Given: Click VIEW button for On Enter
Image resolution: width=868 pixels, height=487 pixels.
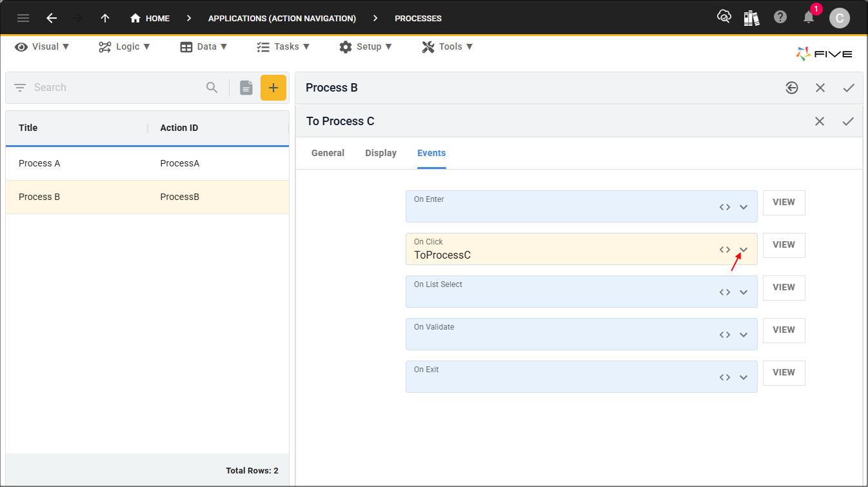Looking at the screenshot, I should click(x=784, y=203).
